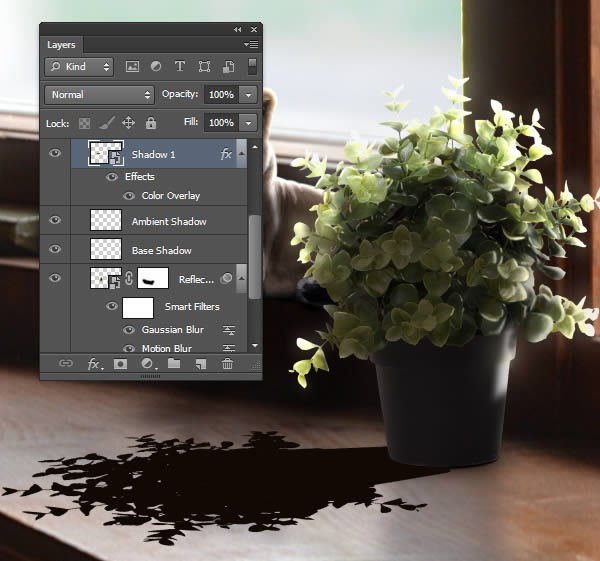The height and width of the screenshot is (561, 600).
Task: Open the Fill slider dropdown arrow
Action: click(248, 123)
